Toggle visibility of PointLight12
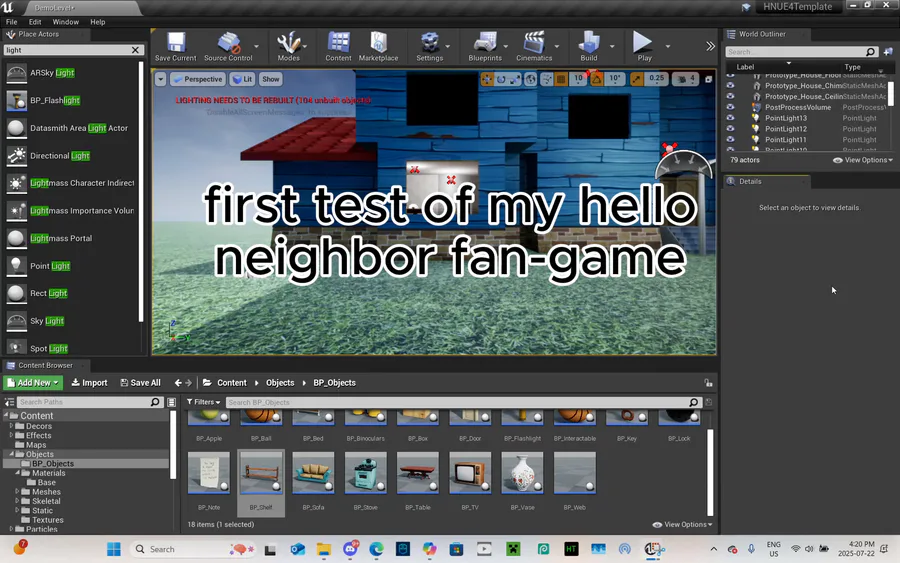 (730, 129)
